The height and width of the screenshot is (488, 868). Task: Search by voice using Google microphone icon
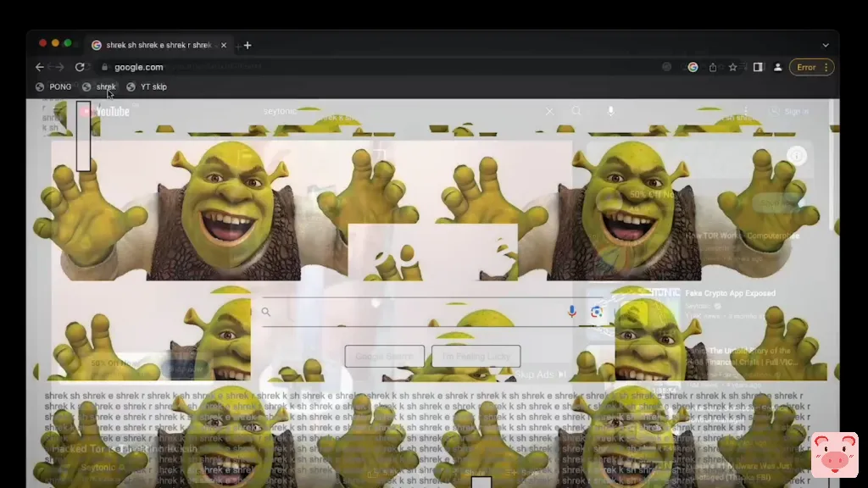(572, 312)
